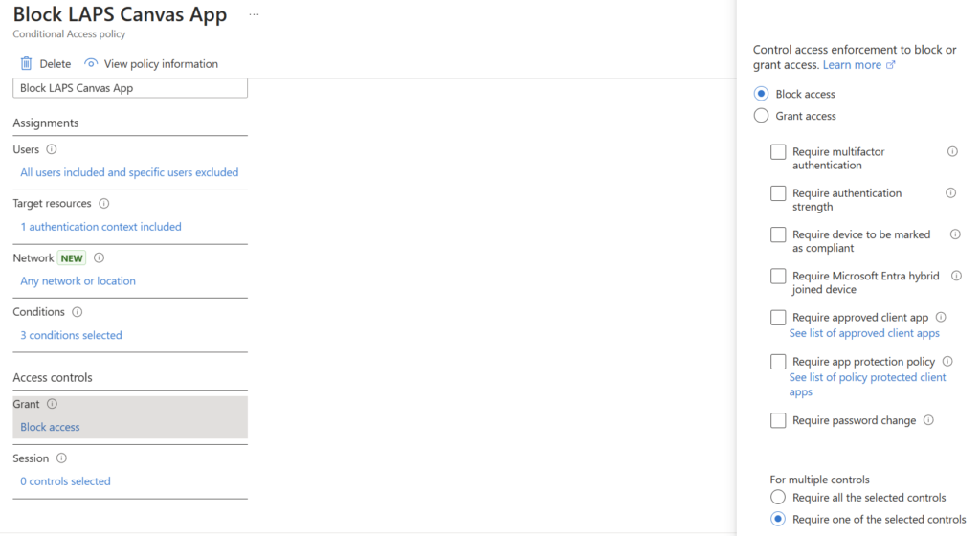Tick the Require password change checkbox

(778, 420)
